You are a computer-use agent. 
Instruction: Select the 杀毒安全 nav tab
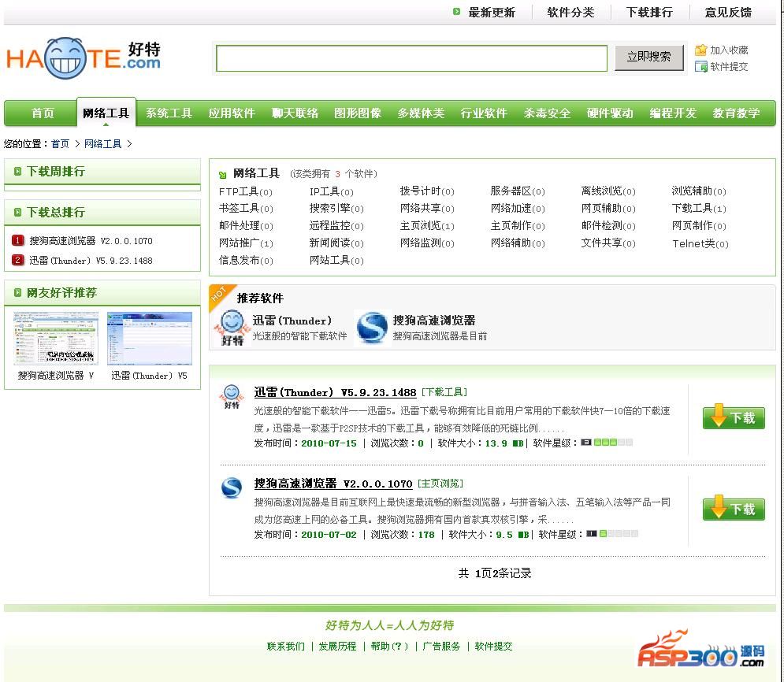547,113
